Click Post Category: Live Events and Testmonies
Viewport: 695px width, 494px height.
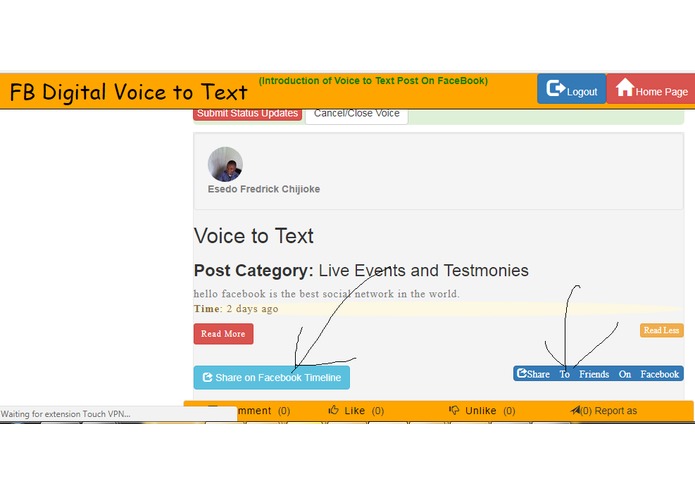coord(361,270)
